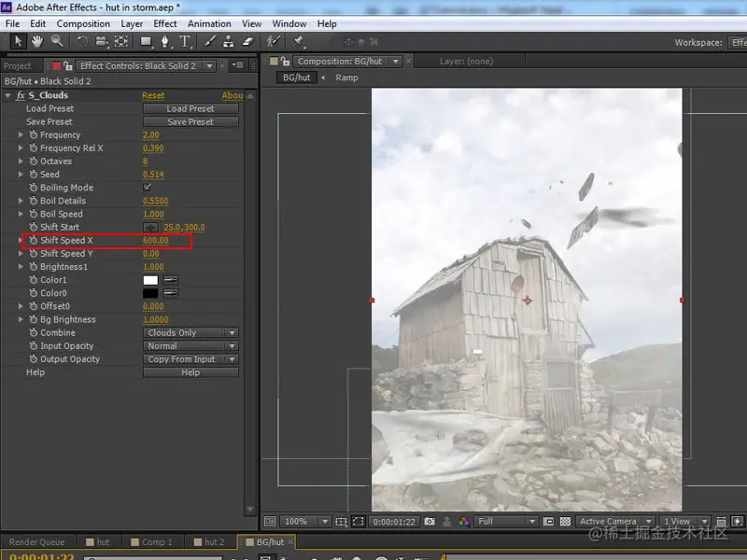Select the Zoom magnifier tool
The image size is (747, 560).
click(57, 41)
